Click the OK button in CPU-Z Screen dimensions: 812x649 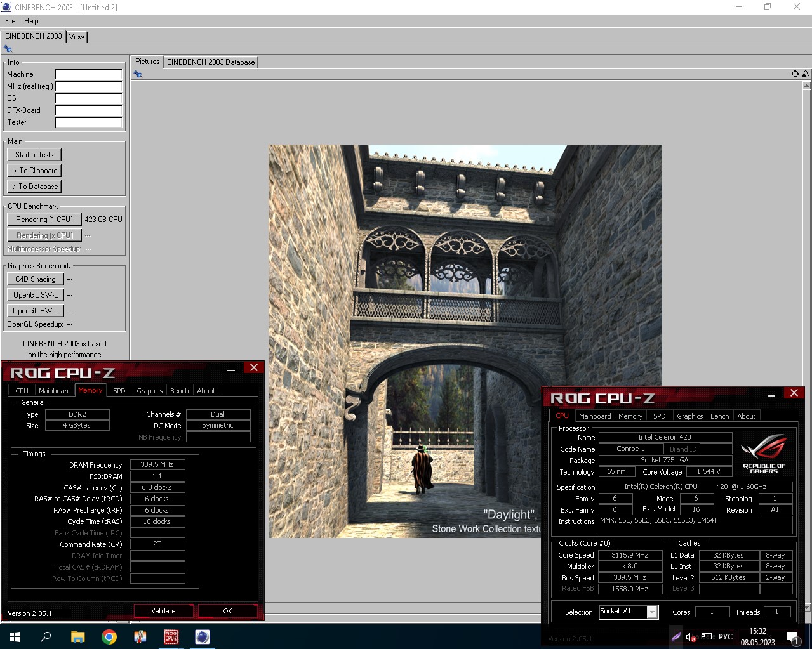(x=227, y=611)
